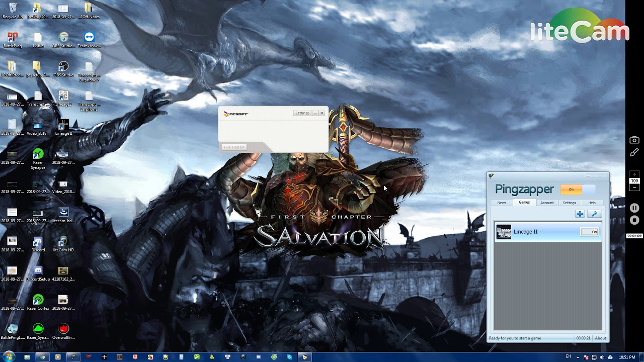The width and height of the screenshot is (644, 362).
Task: Open the Settings tab in Pingzapper
Action: coord(570,203)
